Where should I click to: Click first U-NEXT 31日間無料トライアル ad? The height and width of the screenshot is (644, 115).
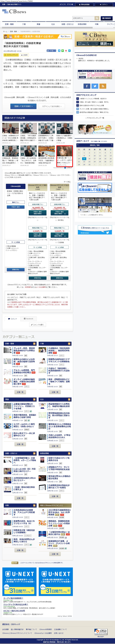[x=19, y=582]
